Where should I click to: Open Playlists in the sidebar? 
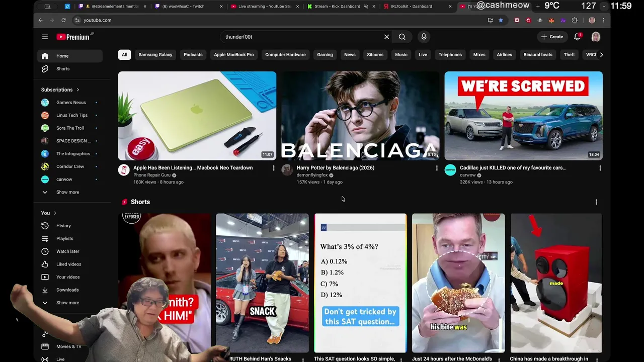point(70,239)
